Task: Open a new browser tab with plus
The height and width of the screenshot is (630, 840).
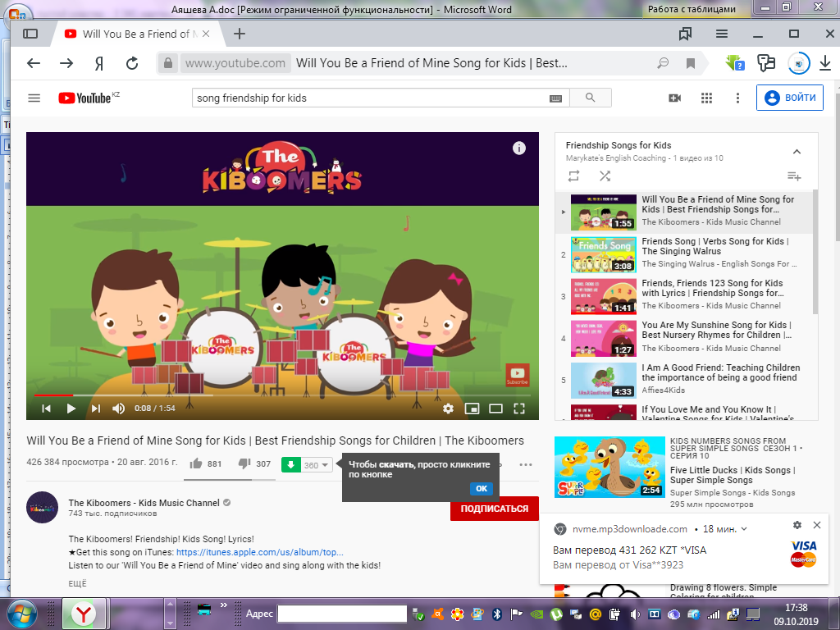Action: [240, 34]
